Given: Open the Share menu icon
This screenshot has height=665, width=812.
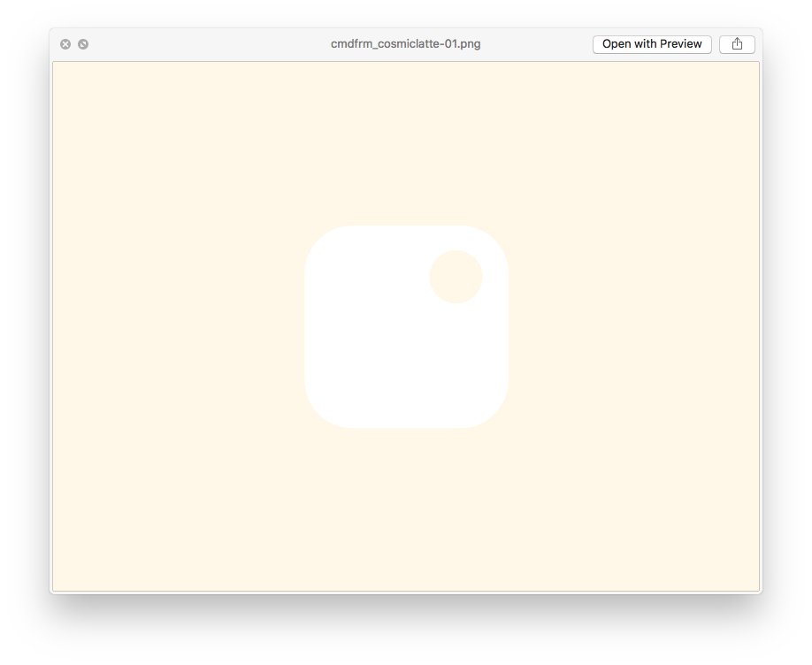Looking at the screenshot, I should click(737, 44).
